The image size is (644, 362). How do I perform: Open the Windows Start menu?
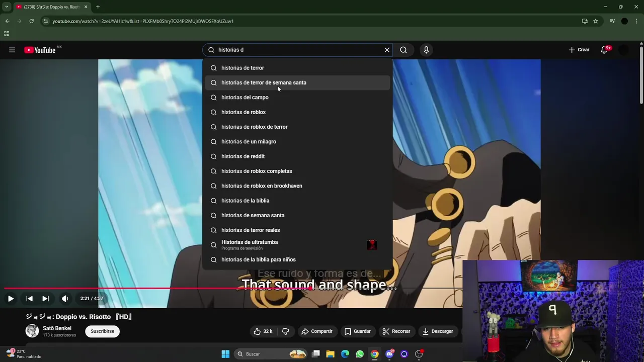[225, 354]
